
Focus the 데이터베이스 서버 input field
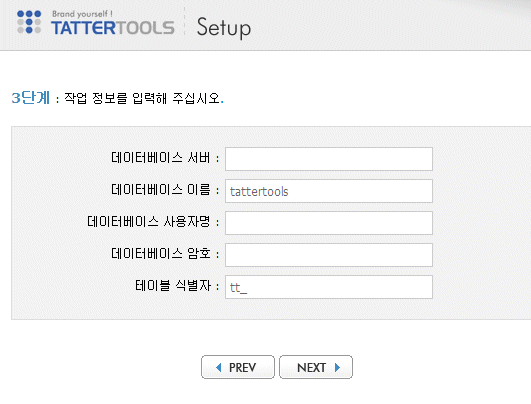click(x=329, y=159)
